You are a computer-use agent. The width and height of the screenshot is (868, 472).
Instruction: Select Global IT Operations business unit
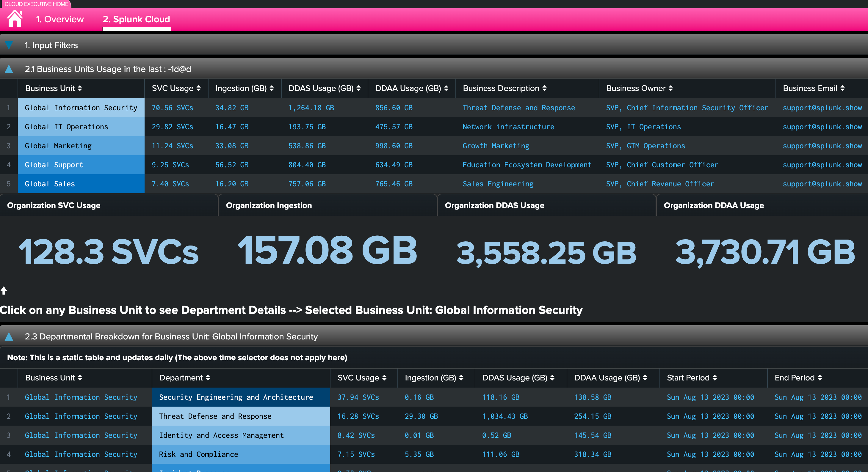(81, 127)
